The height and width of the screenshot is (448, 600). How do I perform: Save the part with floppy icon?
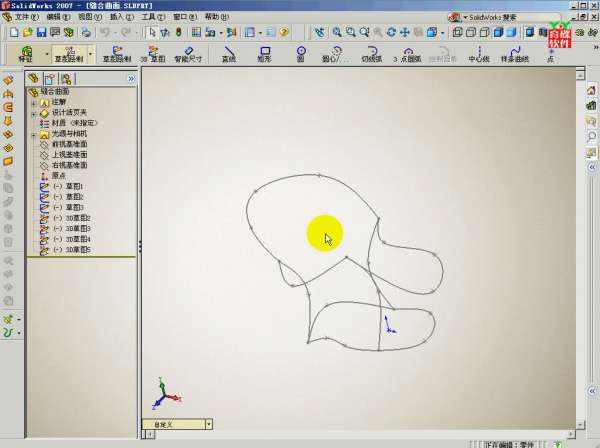(x=41, y=33)
